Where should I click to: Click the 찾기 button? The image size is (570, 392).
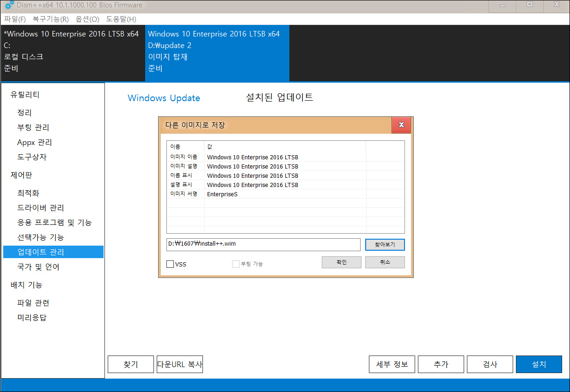[131, 364]
